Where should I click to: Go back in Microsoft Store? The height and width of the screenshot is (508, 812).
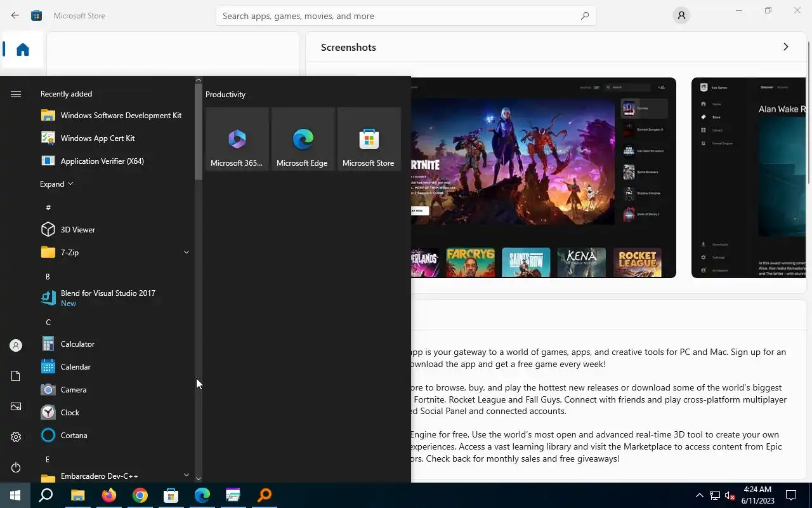[x=15, y=15]
